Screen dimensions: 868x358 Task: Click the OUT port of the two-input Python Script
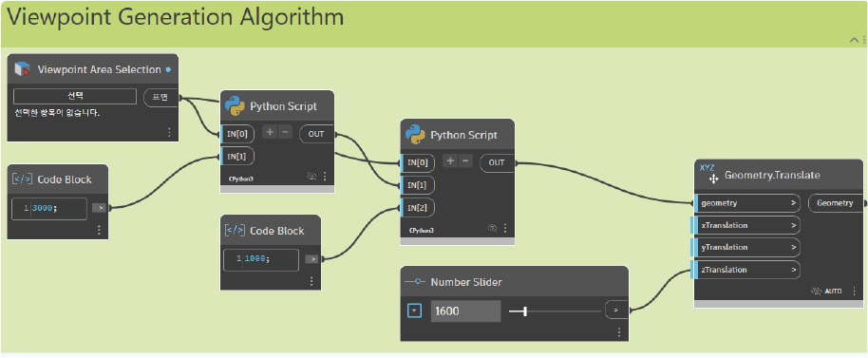point(316,134)
